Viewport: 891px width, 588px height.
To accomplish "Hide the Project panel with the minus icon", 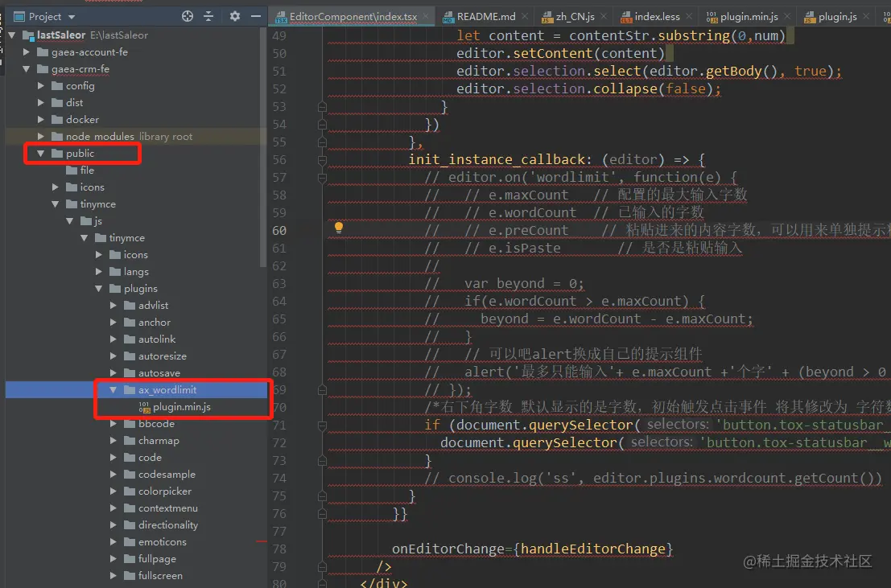I will click(x=256, y=16).
